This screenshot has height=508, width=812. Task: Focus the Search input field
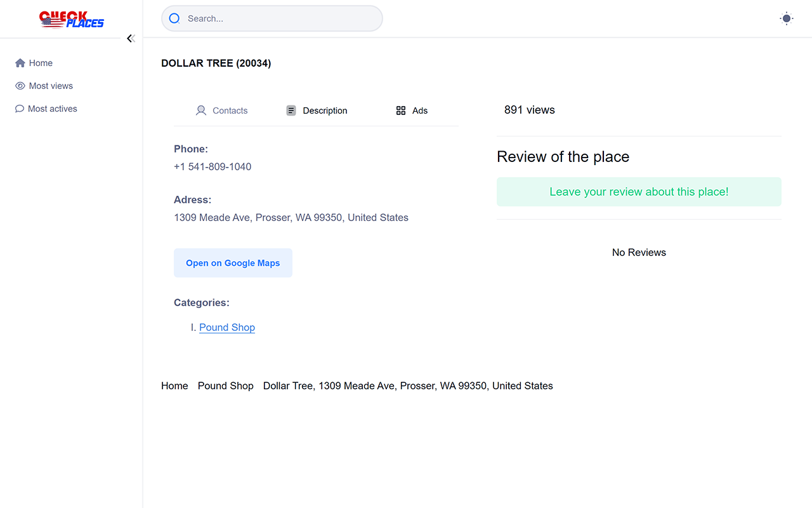click(279, 18)
